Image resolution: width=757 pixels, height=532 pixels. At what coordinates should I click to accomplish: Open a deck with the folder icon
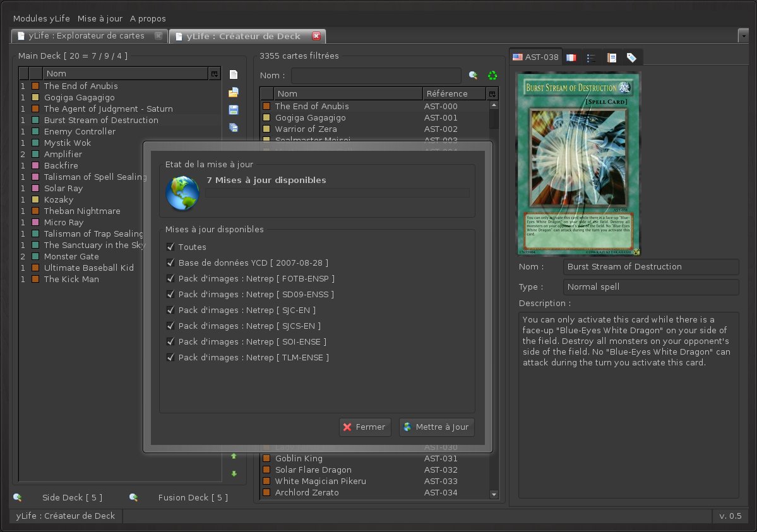tap(234, 92)
